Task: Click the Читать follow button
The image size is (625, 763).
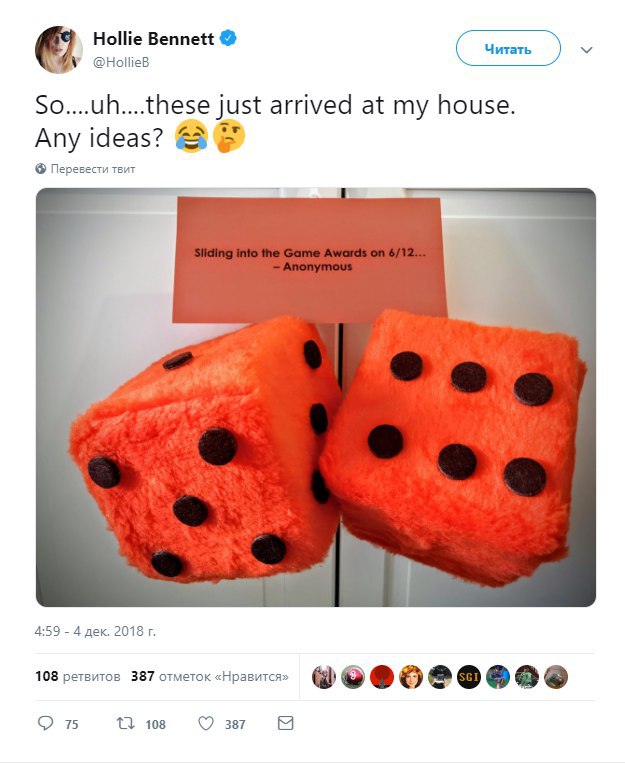Action: 508,48
